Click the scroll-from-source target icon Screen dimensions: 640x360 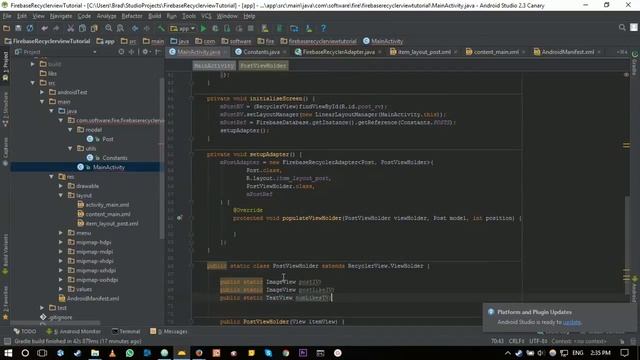[121, 52]
